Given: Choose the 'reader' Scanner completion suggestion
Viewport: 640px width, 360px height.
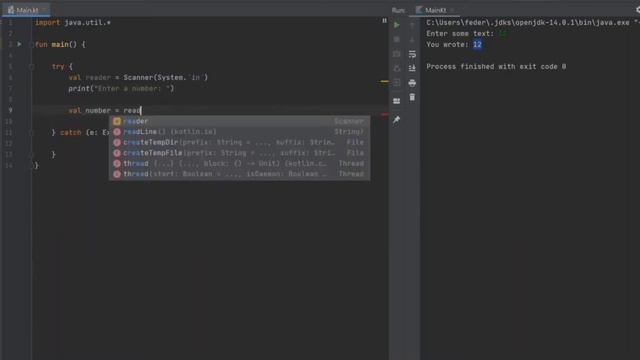Looking at the screenshot, I should click(240, 121).
